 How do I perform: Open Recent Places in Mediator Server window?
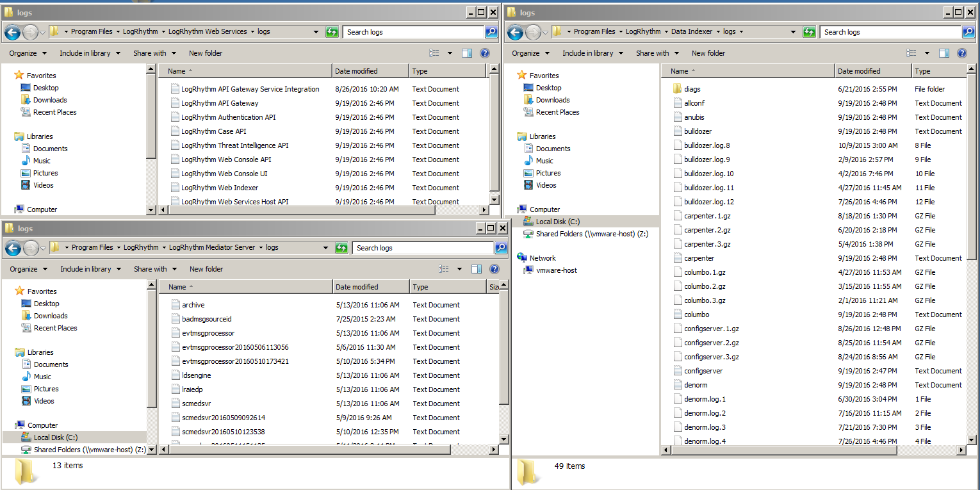(x=55, y=328)
